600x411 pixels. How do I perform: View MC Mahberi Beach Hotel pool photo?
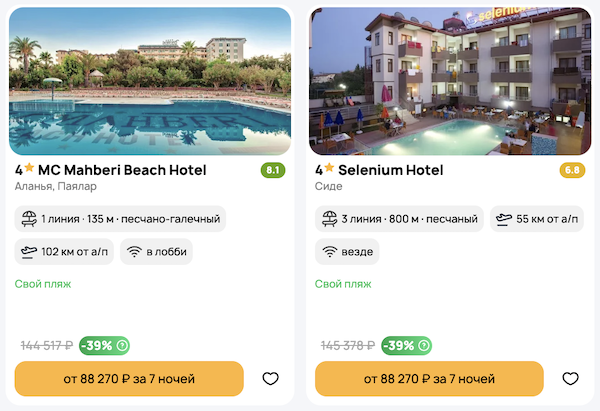point(150,82)
